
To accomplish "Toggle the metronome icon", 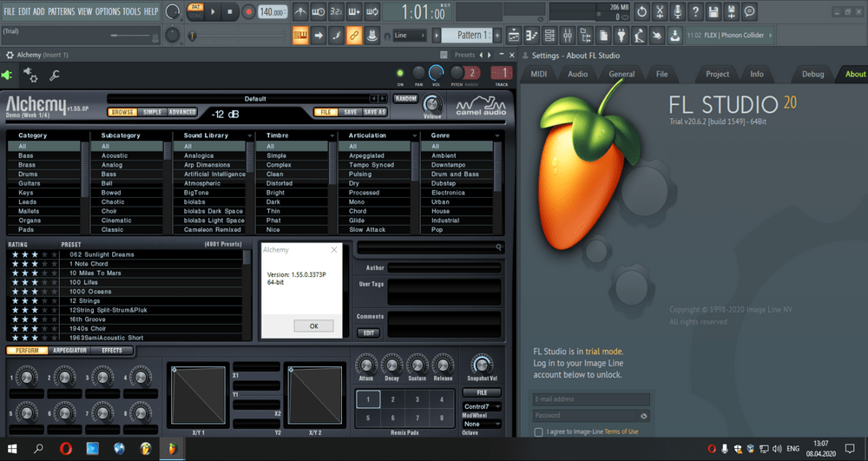I will 300,11.
